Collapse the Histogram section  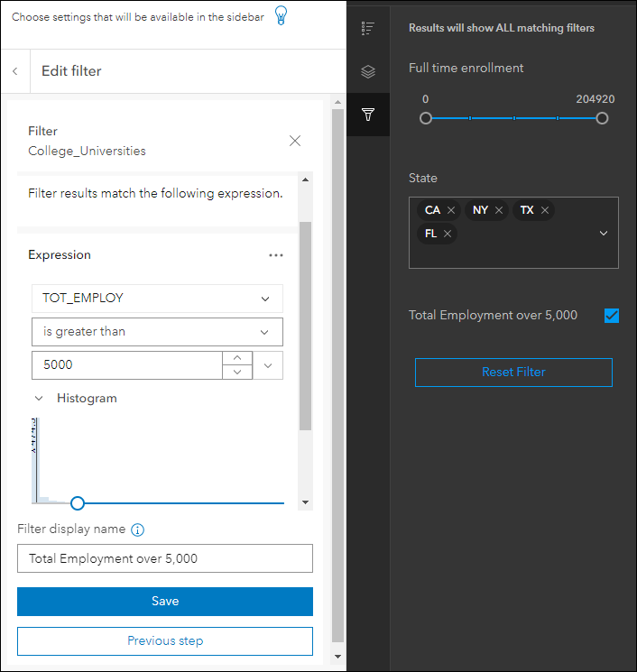click(40, 398)
